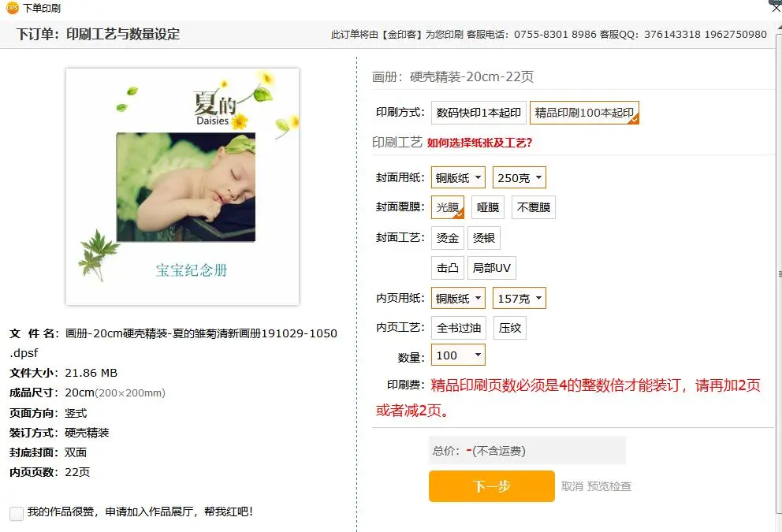Screen dimensions: 782x532
Task: Click the 下一步 orange button
Action: tap(492, 486)
